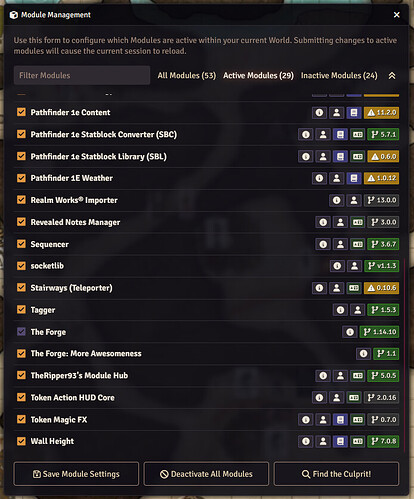The image size is (414, 499).
Task: Uncheck the Tagger module checkbox
Action: click(21, 309)
